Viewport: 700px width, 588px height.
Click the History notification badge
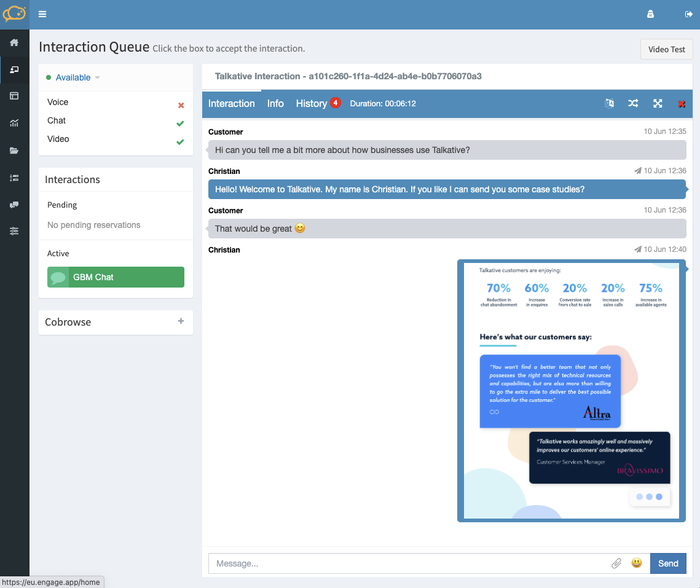336,103
